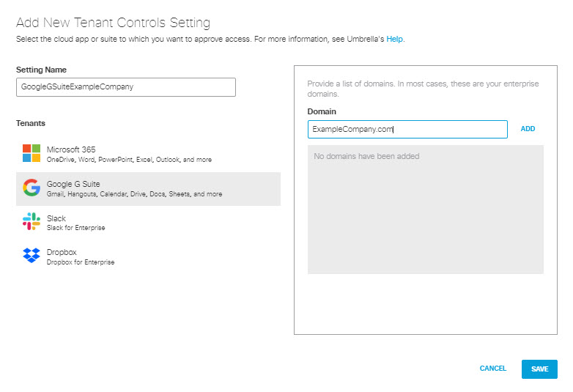Image resolution: width=573 pixels, height=392 pixels.
Task: Click the Setting Name field label
Action: 41,70
